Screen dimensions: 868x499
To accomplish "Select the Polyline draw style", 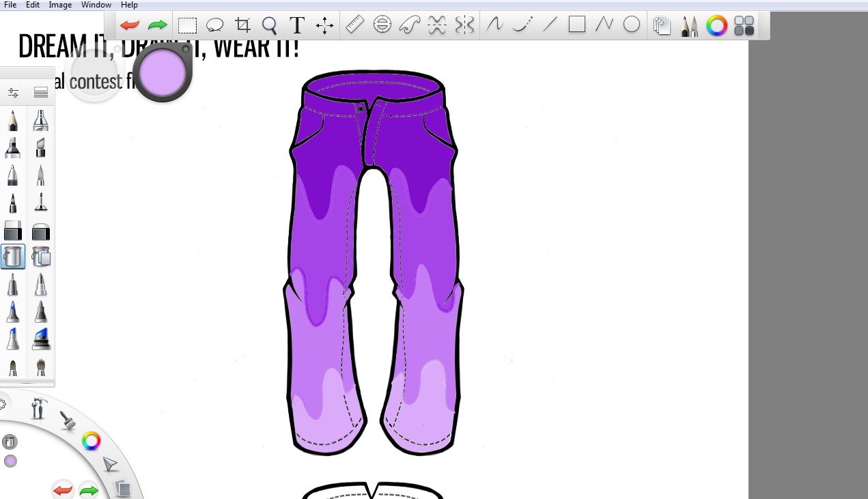I will click(x=604, y=25).
